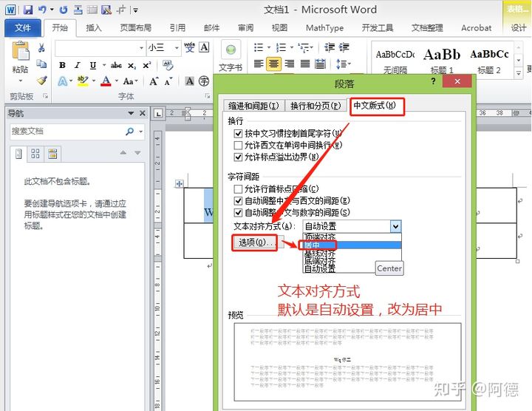Open 文本对齐方式 dropdown arrow

click(395, 226)
